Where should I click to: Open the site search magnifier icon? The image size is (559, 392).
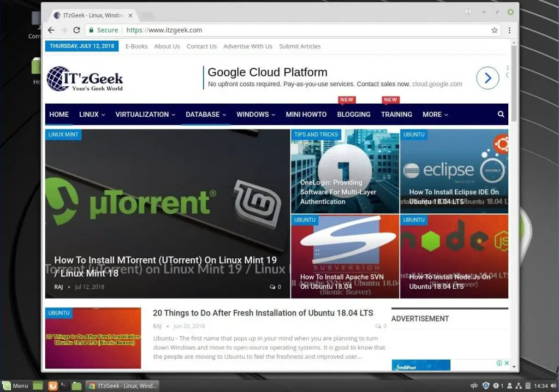(x=501, y=114)
